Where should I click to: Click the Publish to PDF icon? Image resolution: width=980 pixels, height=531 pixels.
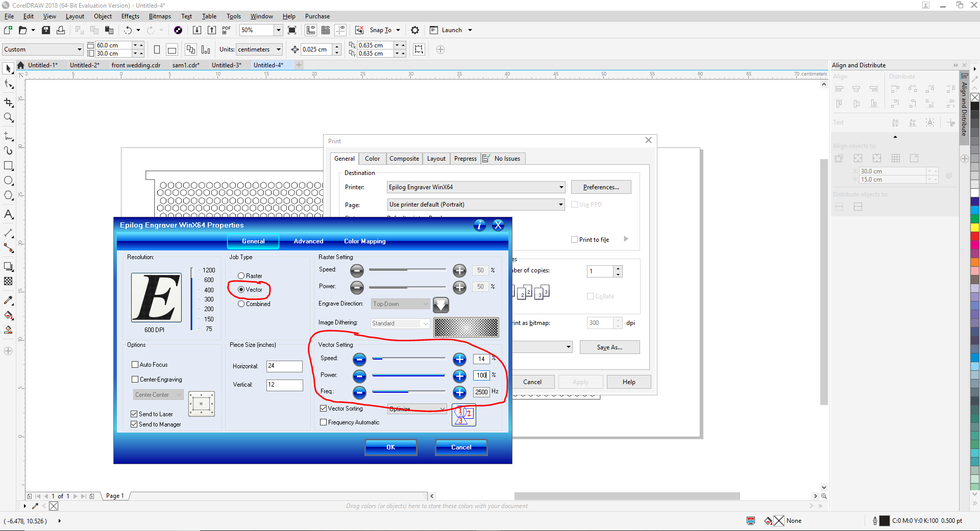(227, 30)
